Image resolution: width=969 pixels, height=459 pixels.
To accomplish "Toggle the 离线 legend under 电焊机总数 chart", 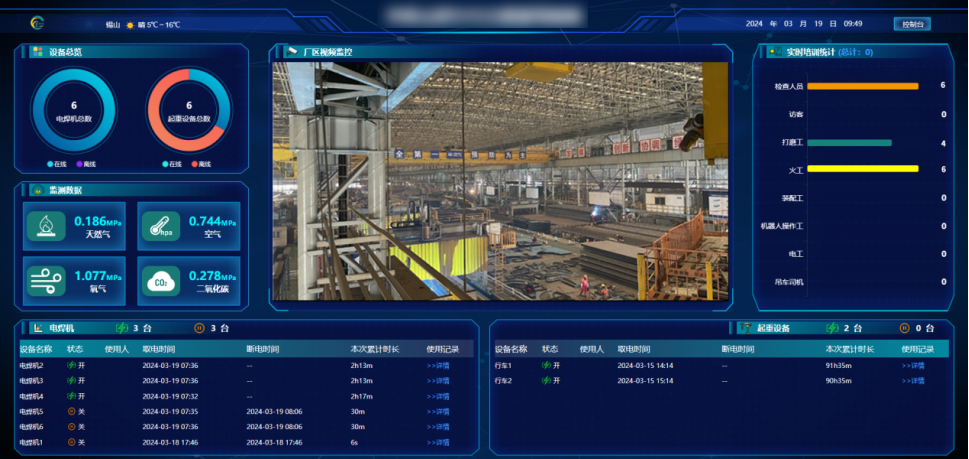I will (85, 163).
